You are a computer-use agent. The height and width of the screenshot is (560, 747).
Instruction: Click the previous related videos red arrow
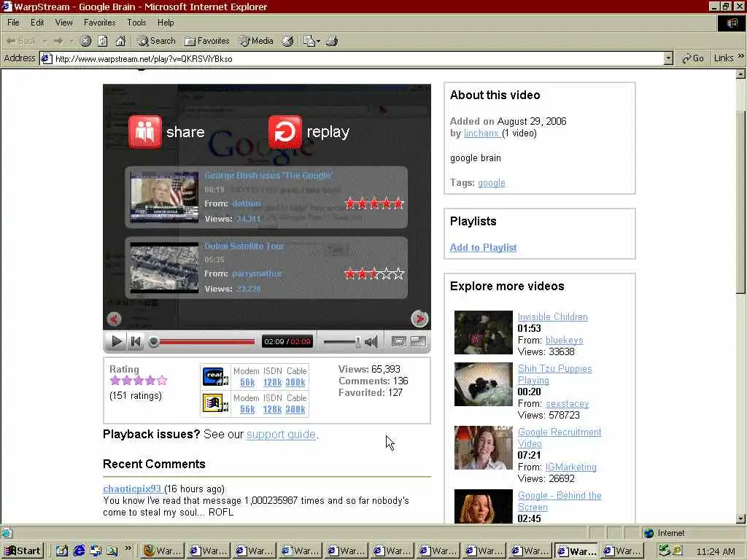coord(114,319)
